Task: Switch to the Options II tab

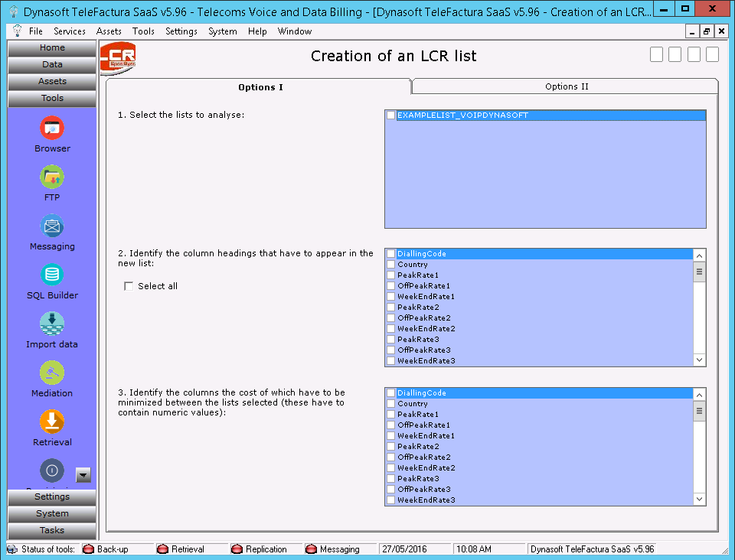Action: tap(567, 86)
